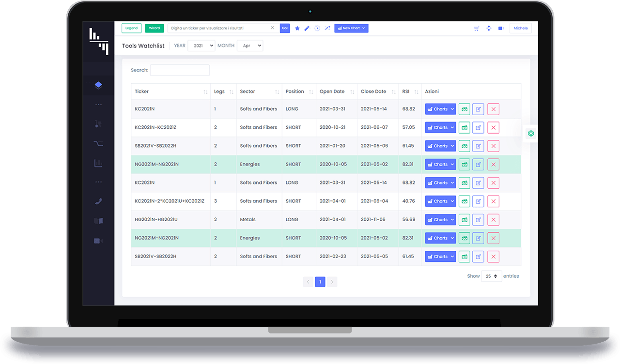Image resolution: width=620 pixels, height=364 pixels.
Task: Click the star favorites icon in toolbar
Action: point(297,29)
